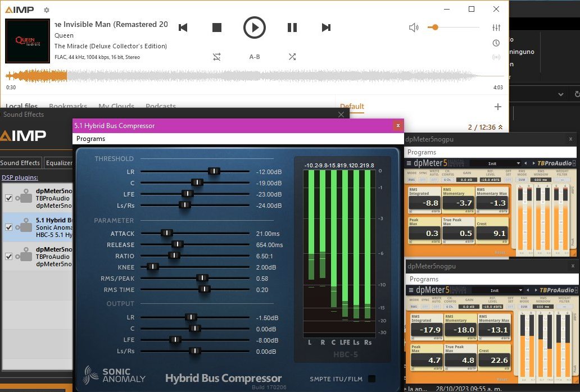Add a new playlist with plus icon
The height and width of the screenshot is (392, 580).
(x=498, y=107)
